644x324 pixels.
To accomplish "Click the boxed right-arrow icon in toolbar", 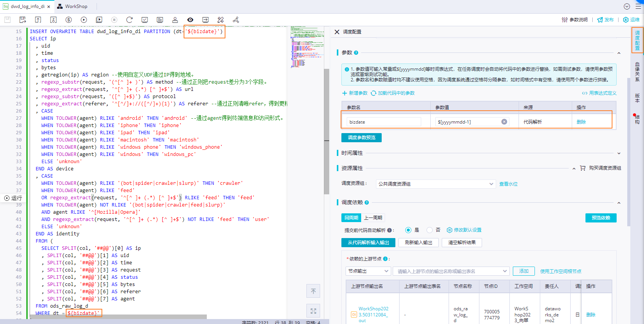I will [x=205, y=20].
